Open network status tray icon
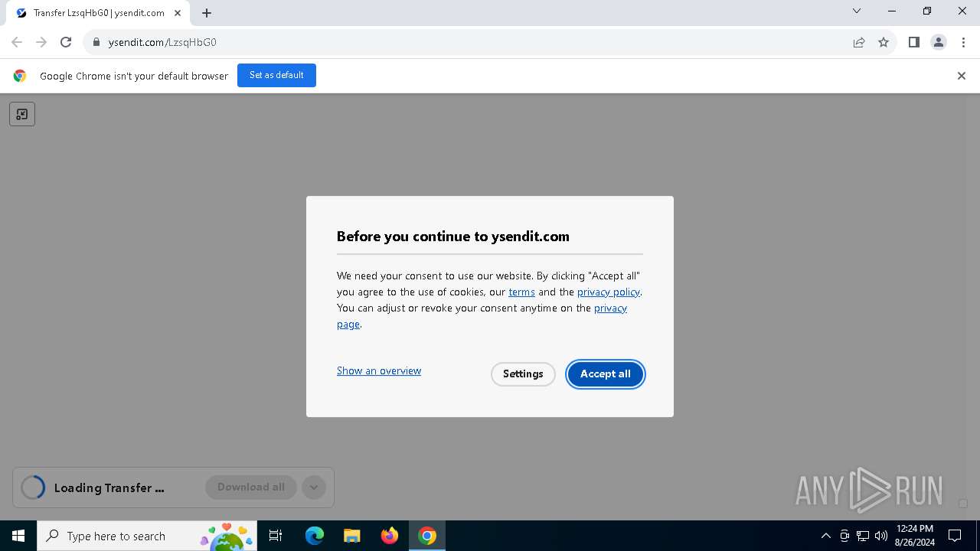 [863, 536]
